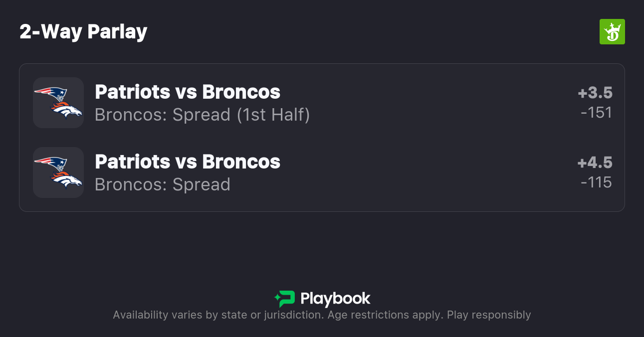Click the "Broncos: Spread (1st Half)" label
The image size is (644, 337).
pos(202,115)
